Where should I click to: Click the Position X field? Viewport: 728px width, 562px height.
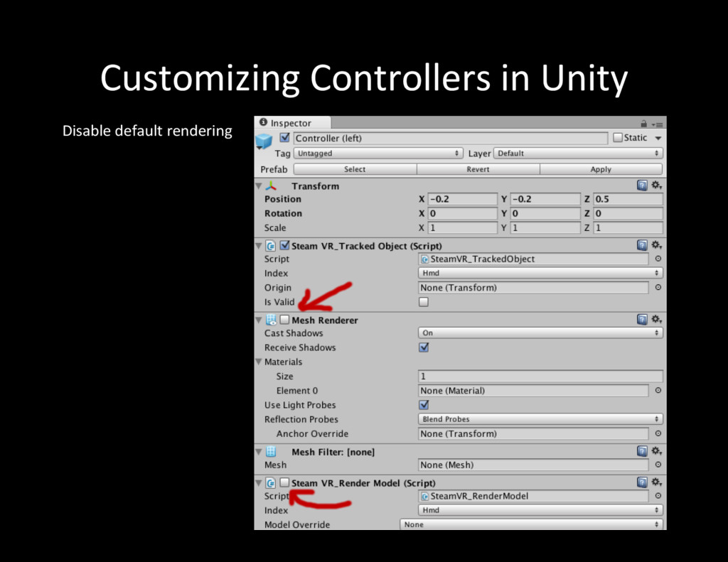click(x=462, y=199)
